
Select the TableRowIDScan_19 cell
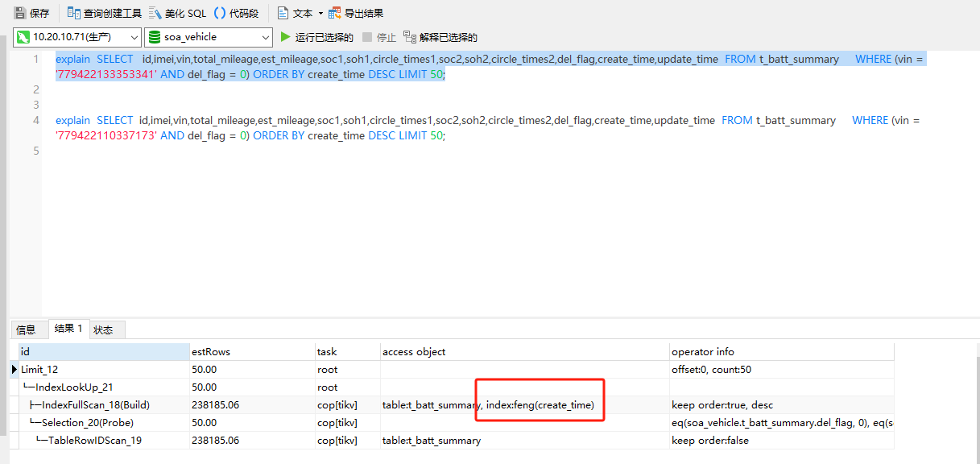click(x=104, y=441)
